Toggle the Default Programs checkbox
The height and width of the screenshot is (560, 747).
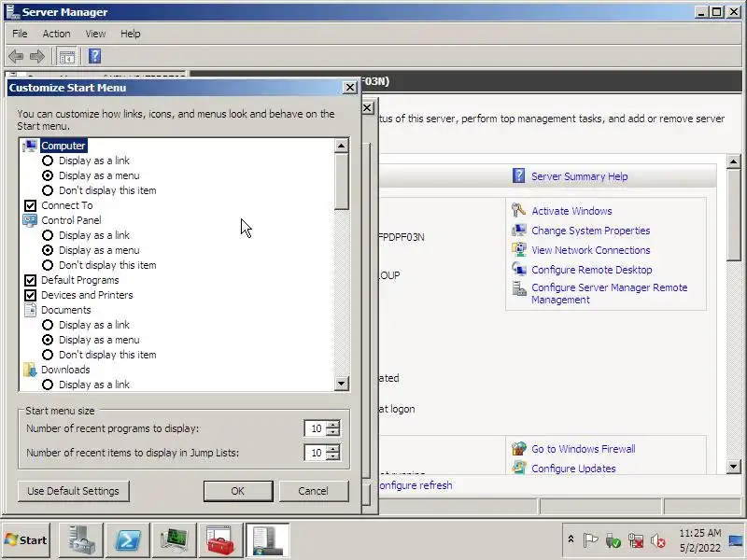coord(30,281)
